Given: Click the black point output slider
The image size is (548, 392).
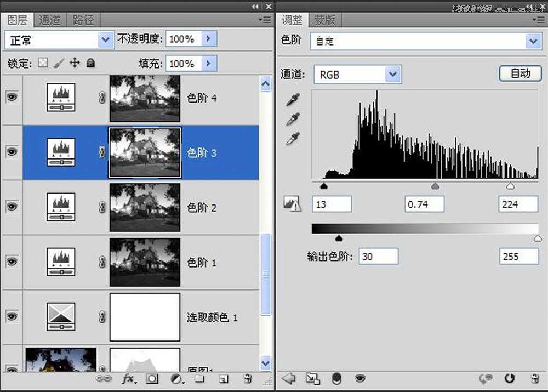Looking at the screenshot, I should click(339, 238).
